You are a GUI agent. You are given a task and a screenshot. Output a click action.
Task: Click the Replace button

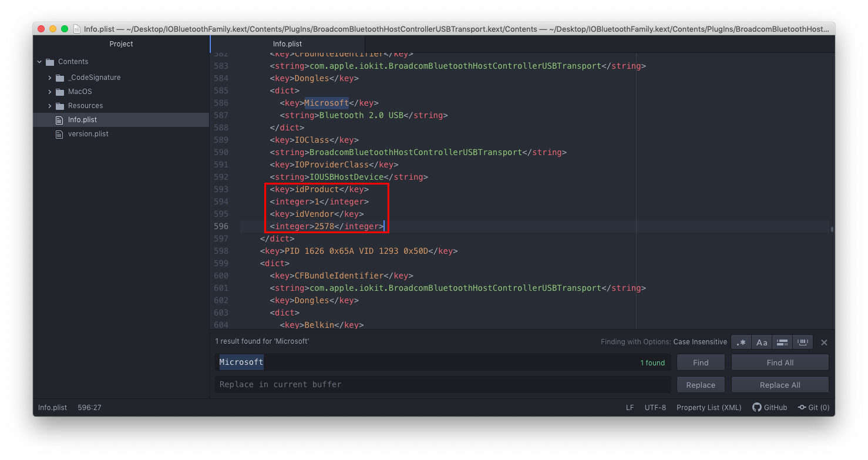point(701,385)
